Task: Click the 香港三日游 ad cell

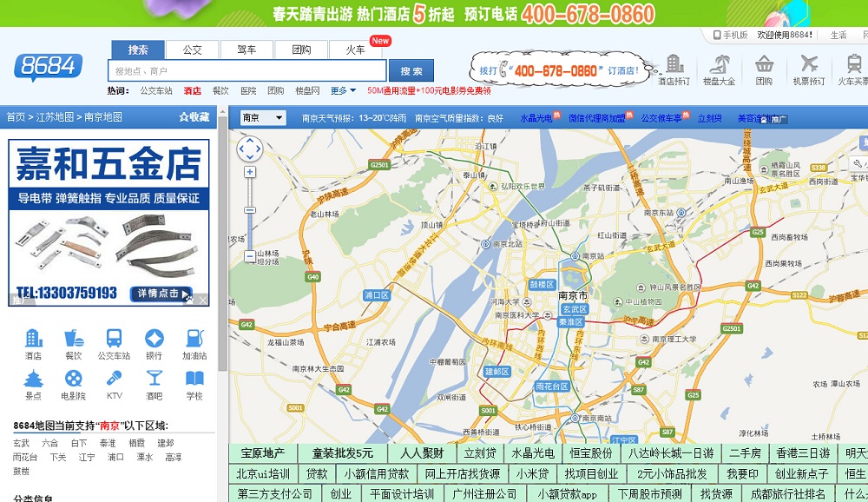Action: 803,453
